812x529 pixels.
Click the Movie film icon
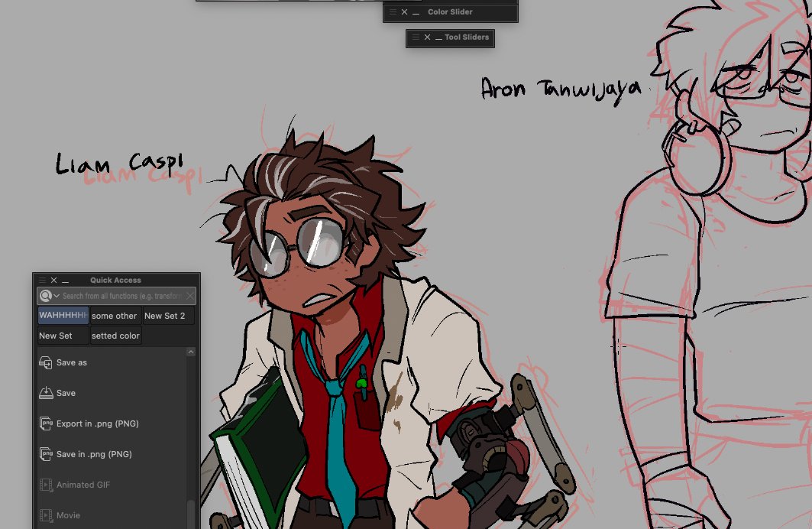pyautogui.click(x=46, y=515)
